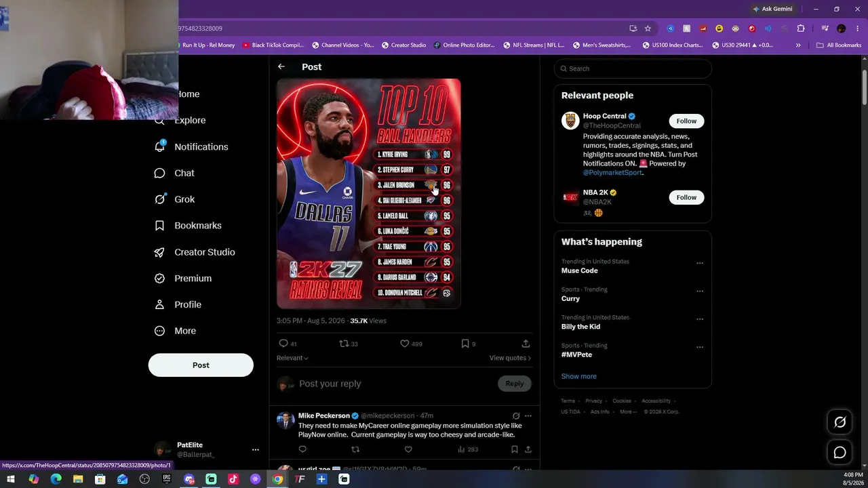Screen dimensions: 868x488
Task: Open more options on Mike Peckerson's reply
Action: tap(528, 415)
